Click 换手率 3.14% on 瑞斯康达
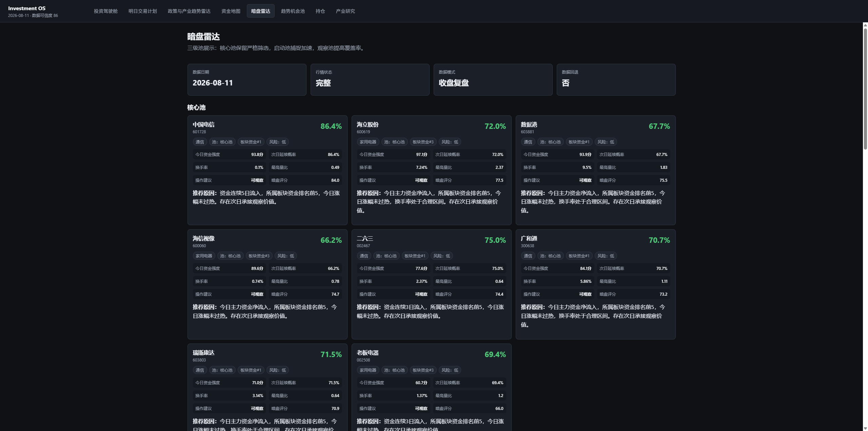868x431 pixels. (229, 396)
